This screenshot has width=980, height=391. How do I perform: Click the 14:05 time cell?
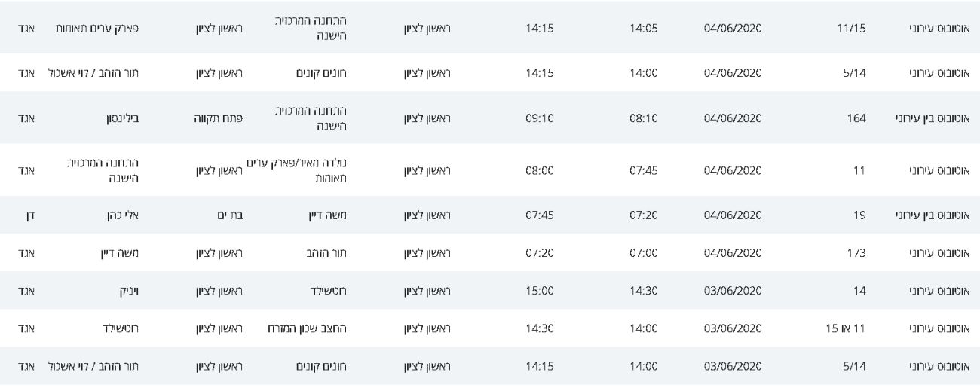click(x=644, y=28)
